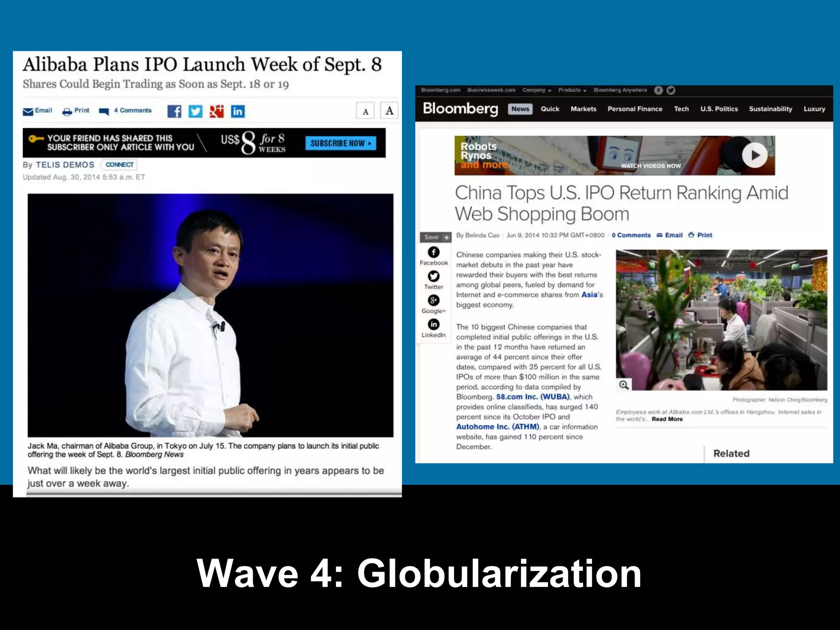The width and height of the screenshot is (840, 630).
Task: Open the 4 Comments link
Action: pos(126,111)
